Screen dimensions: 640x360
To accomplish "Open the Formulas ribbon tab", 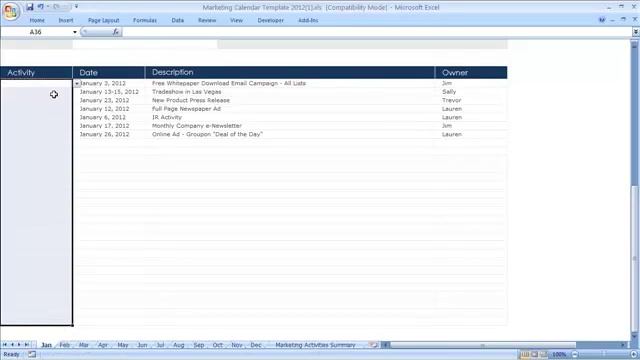I will pos(145,20).
